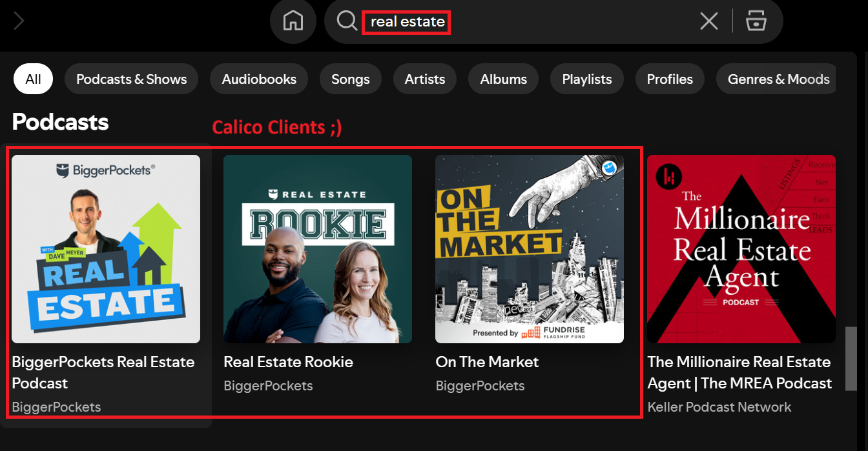Open the Profiles filter
The width and height of the screenshot is (868, 451).
coord(670,79)
